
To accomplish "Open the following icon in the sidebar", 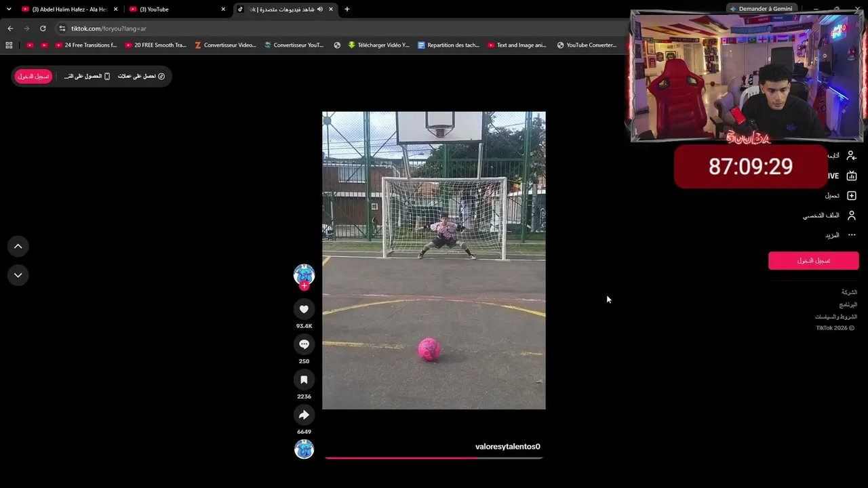I will click(852, 156).
